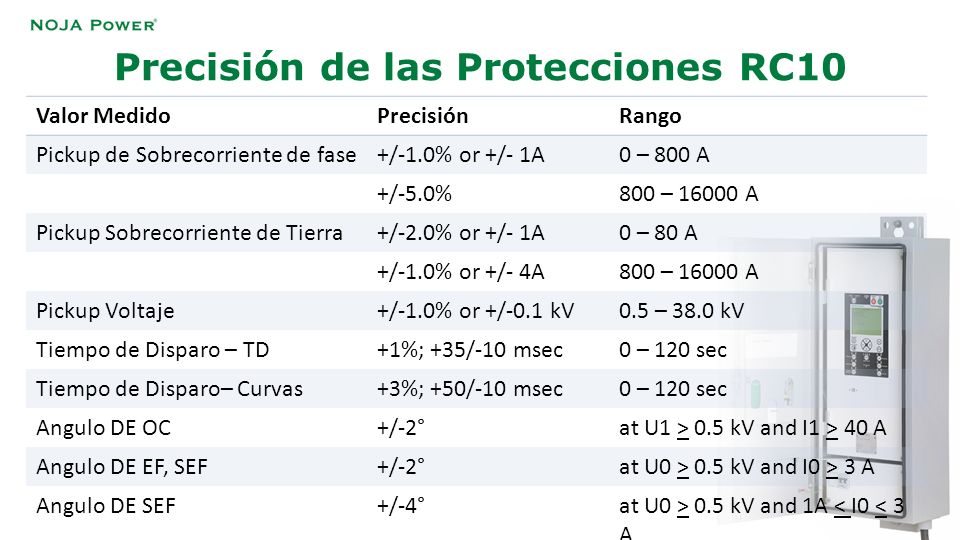Click the Angulo DE EF, SEF label

pos(122,467)
